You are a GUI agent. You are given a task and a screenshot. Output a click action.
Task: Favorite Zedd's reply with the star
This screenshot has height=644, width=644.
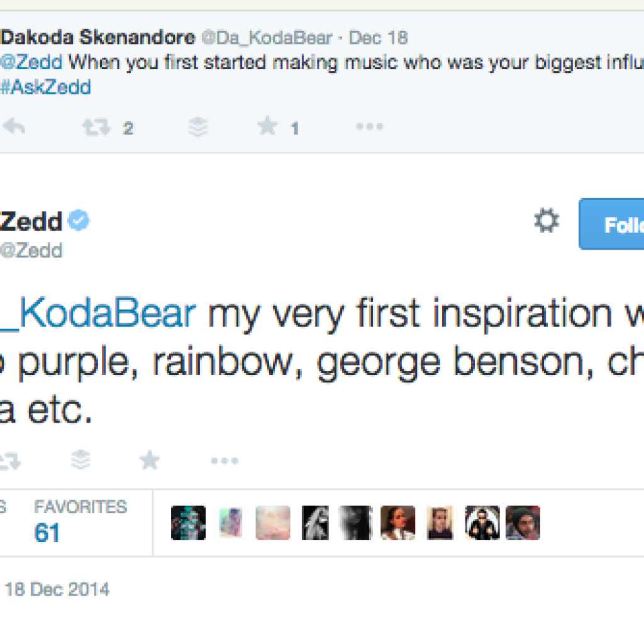(149, 461)
